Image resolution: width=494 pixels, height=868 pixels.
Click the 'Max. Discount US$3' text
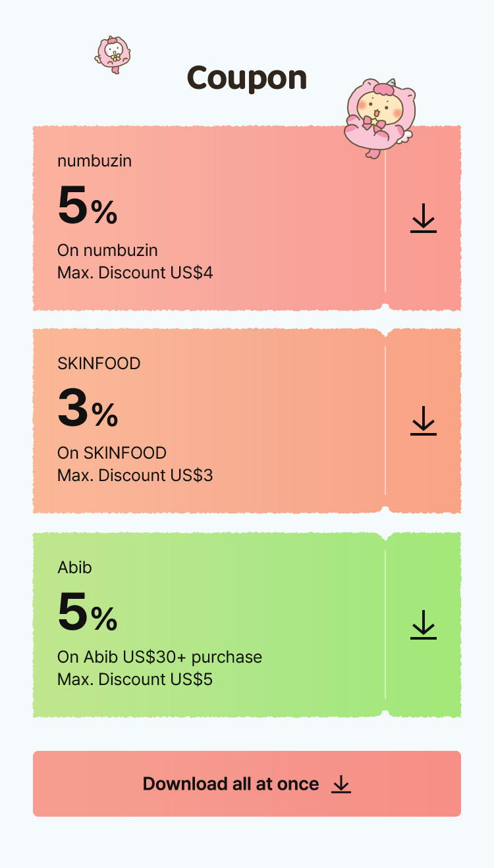pyautogui.click(x=135, y=475)
